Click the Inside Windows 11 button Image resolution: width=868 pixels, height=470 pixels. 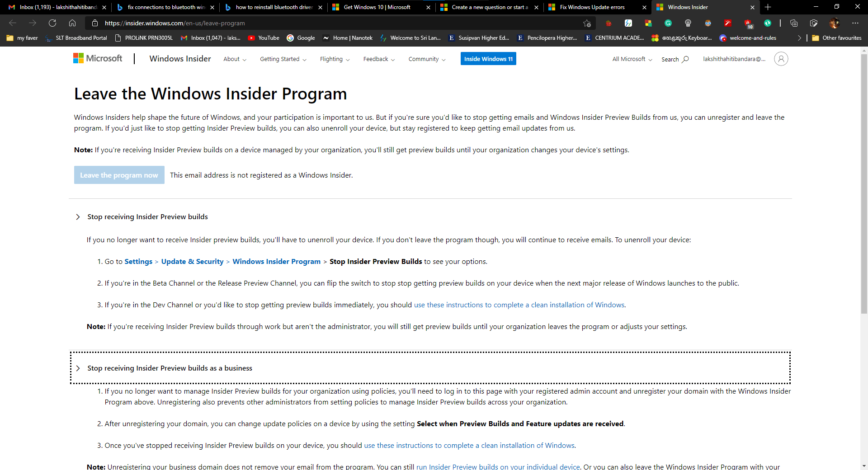tap(488, 59)
